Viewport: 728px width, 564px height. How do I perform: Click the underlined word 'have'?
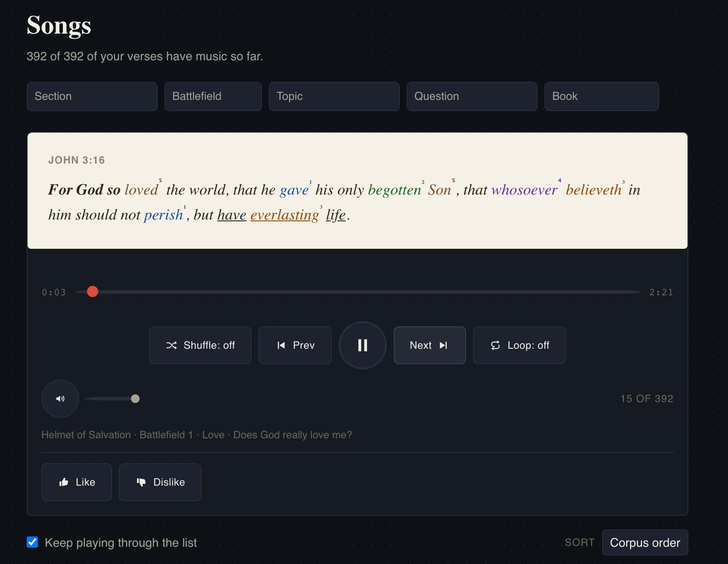[x=232, y=215]
